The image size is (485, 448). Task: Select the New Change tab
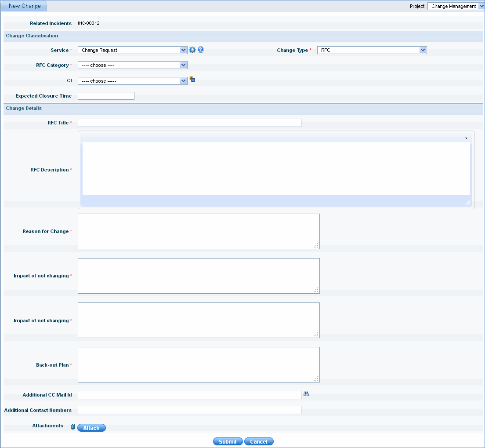click(25, 6)
